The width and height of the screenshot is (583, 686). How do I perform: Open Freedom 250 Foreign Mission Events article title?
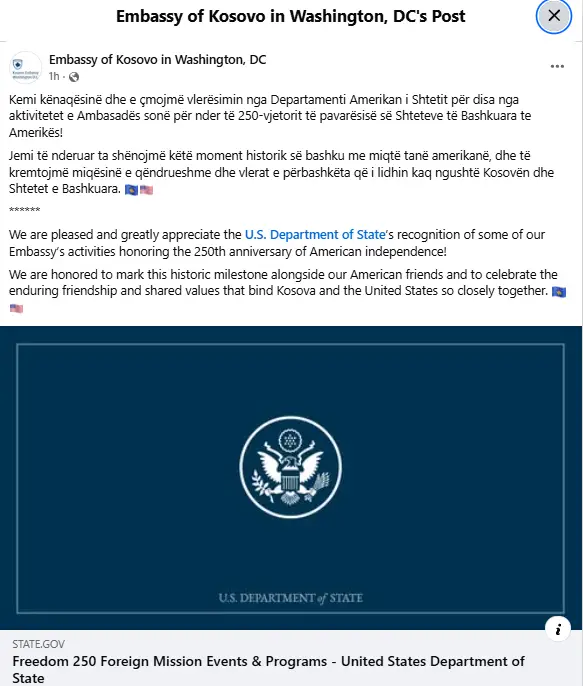tap(268, 669)
